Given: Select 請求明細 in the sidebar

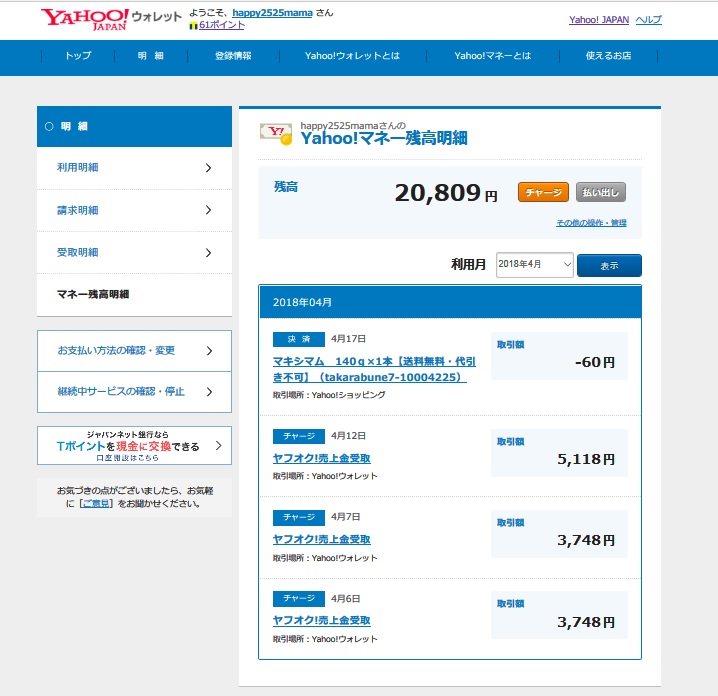Looking at the screenshot, I should 134,210.
